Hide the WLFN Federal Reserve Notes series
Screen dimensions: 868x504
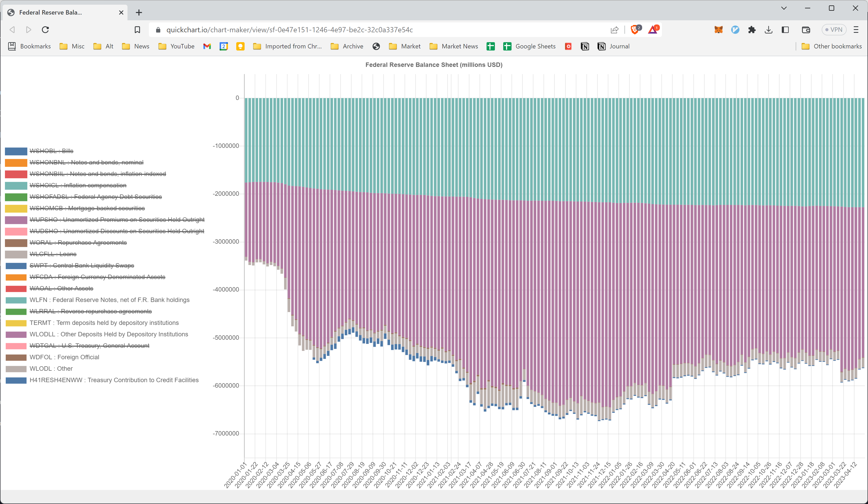pyautogui.click(x=109, y=300)
